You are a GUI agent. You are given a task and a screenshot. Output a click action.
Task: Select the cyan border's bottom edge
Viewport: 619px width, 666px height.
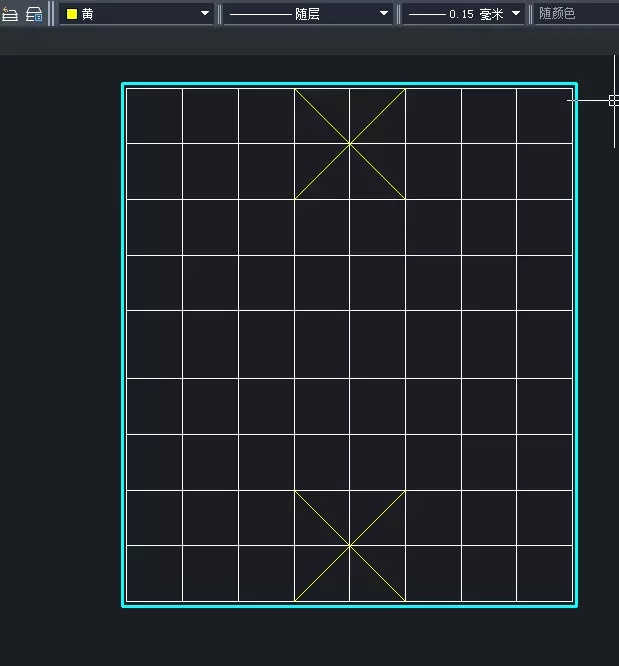click(350, 605)
